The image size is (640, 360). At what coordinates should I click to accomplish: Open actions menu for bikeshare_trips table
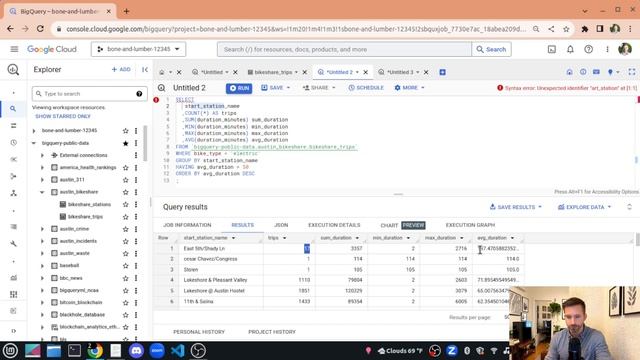[x=136, y=217]
